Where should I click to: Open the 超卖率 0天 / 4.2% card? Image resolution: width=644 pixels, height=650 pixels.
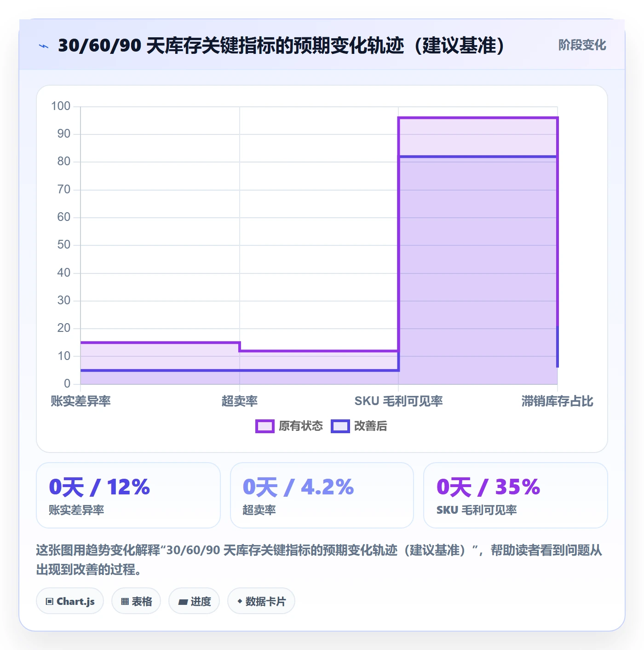(x=322, y=495)
